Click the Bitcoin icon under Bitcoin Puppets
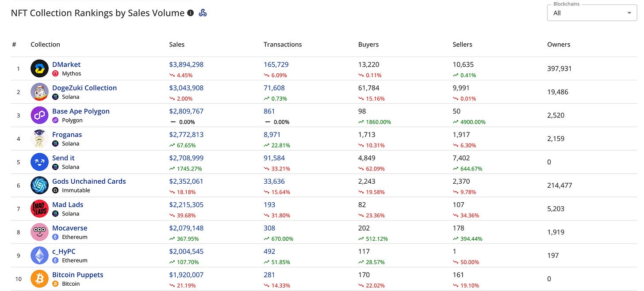Viewport: 644px width, 291px height. click(55, 284)
